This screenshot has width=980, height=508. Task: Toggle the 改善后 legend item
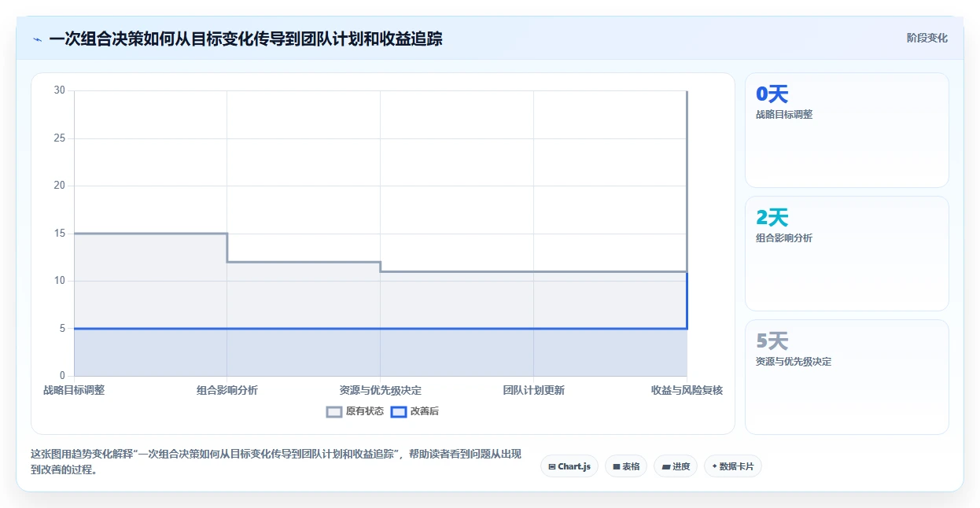[x=414, y=411]
